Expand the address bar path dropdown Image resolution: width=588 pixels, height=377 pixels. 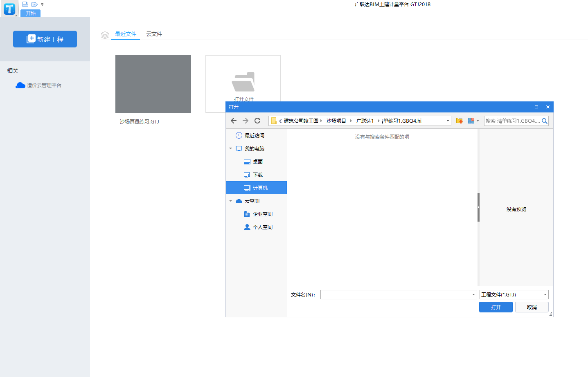coord(448,121)
